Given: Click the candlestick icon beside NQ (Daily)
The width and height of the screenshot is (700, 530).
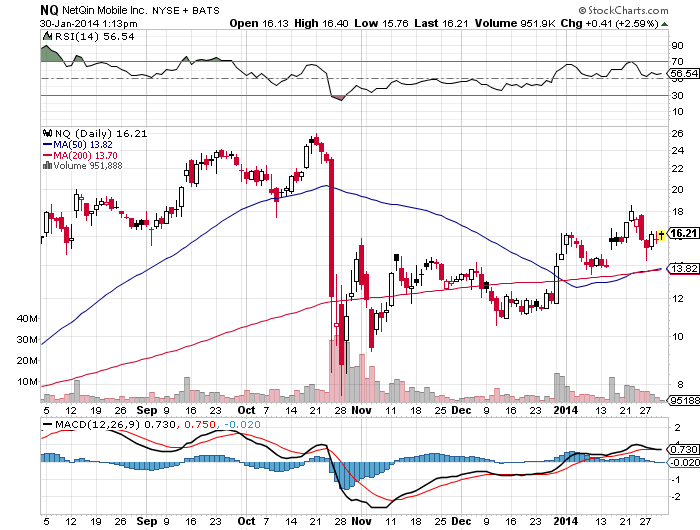Looking at the screenshot, I should click(48, 133).
